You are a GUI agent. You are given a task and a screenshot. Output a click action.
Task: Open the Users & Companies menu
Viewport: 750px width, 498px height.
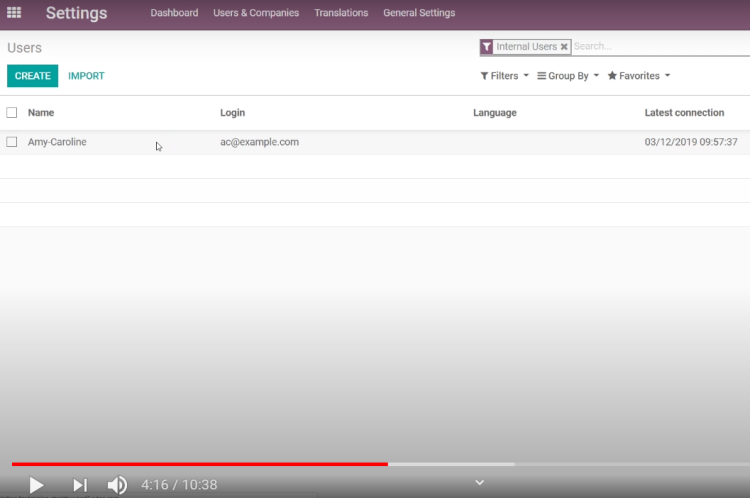256,13
